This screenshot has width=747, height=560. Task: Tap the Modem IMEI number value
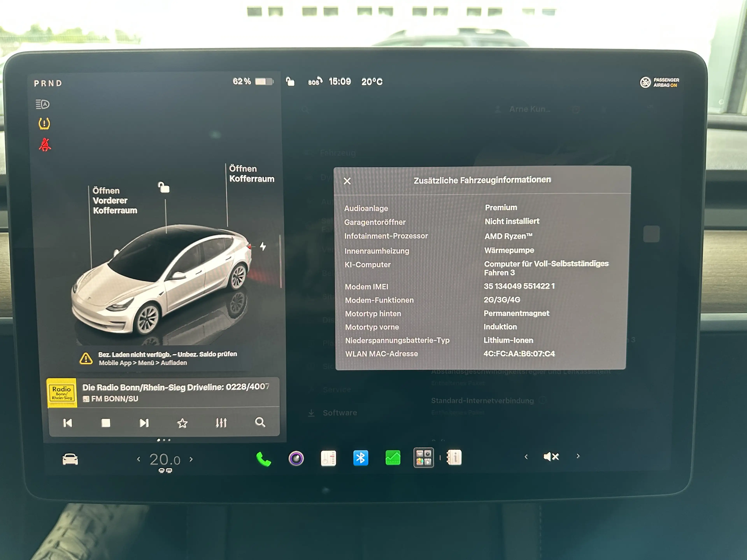coord(519,286)
